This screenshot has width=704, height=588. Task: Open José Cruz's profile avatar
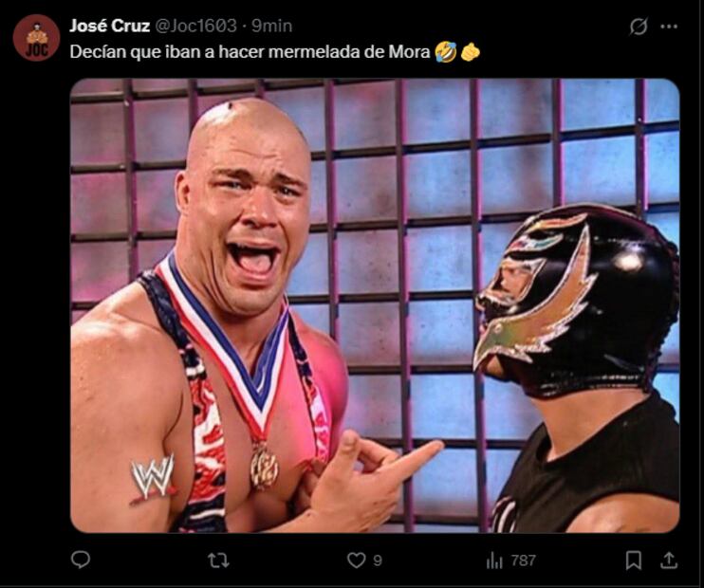click(x=36, y=38)
